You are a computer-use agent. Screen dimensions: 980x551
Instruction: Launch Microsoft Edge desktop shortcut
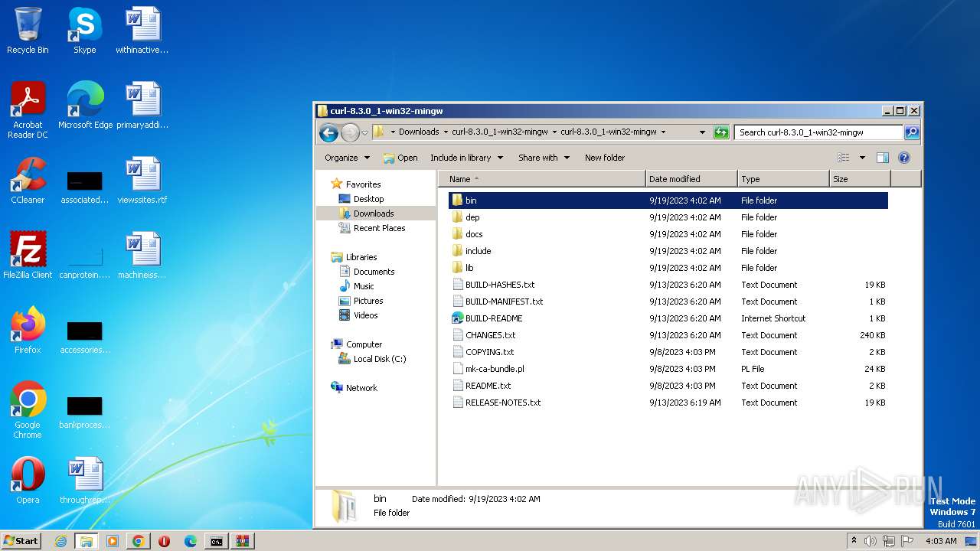tap(85, 106)
